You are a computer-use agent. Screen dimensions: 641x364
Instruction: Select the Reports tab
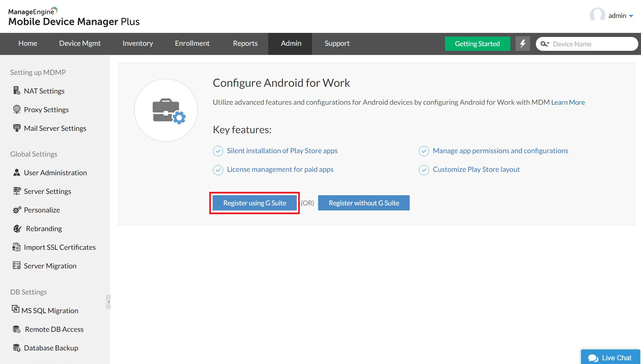coord(245,43)
